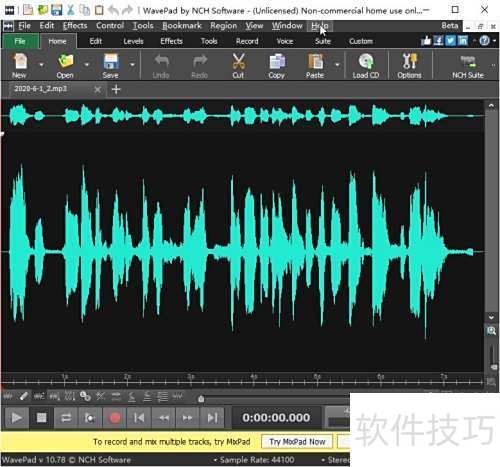Click the Copy icon in the ribbon
The image size is (500, 467).
coord(277,61)
